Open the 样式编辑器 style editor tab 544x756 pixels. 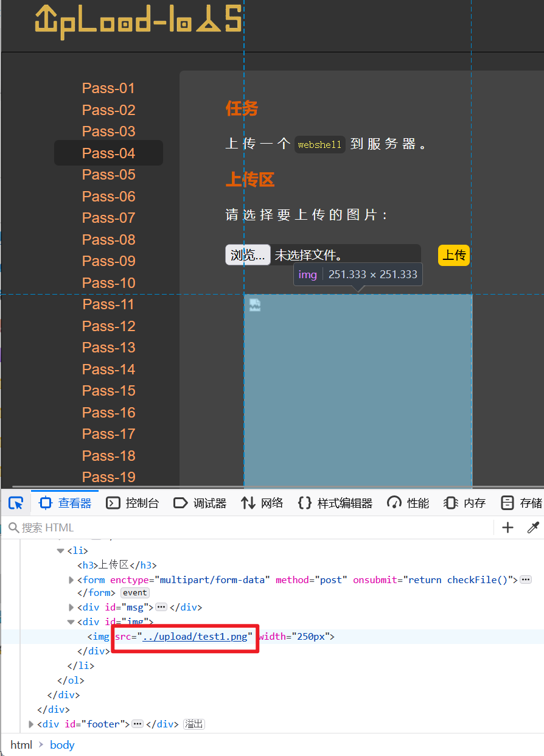pos(335,503)
